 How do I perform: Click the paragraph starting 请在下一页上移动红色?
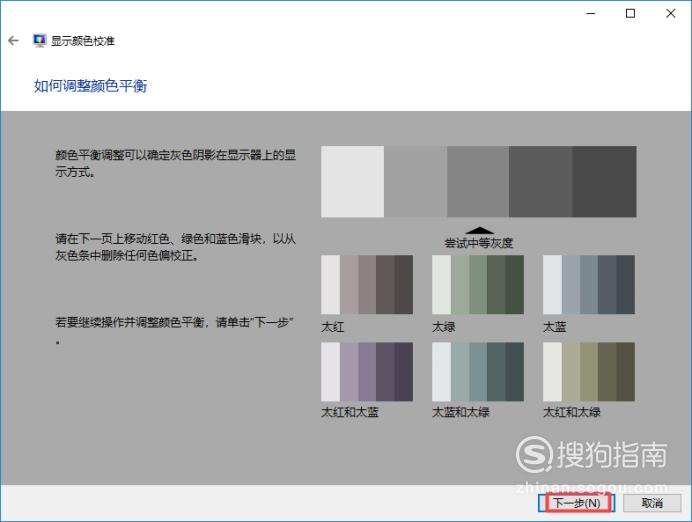(175, 247)
